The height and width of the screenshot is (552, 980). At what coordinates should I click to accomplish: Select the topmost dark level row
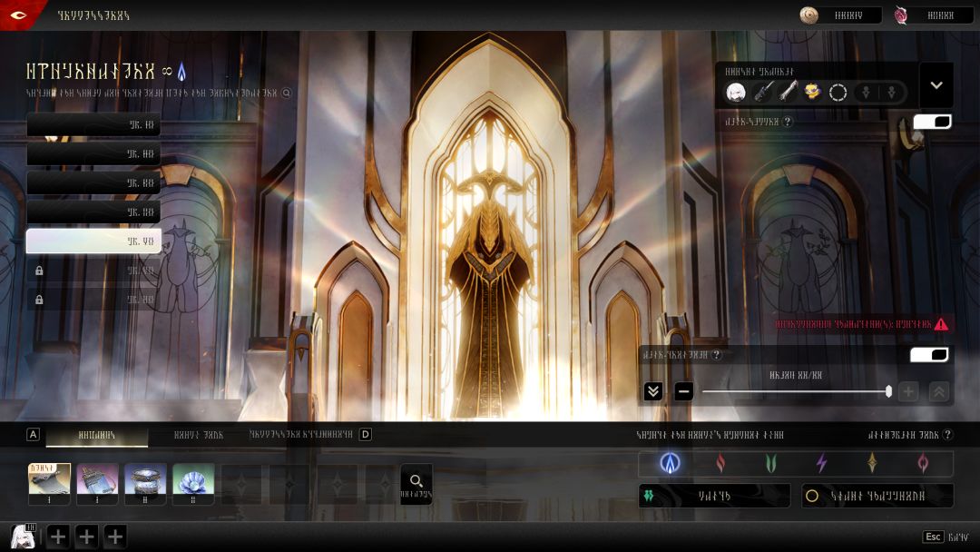(x=93, y=124)
